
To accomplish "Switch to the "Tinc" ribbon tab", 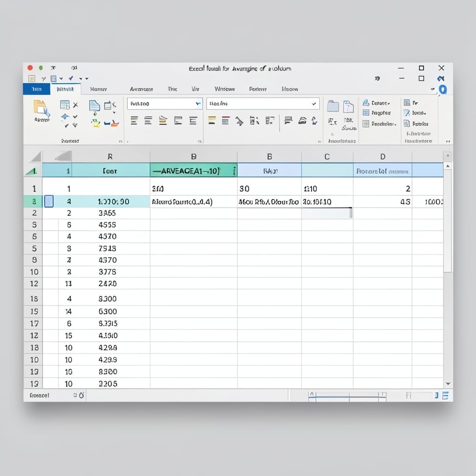I will click(172, 89).
